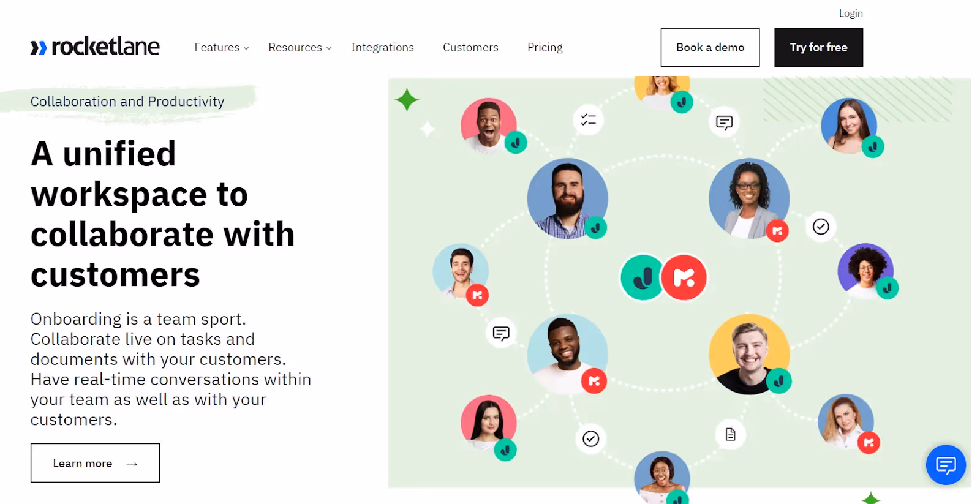Expand the Features dropdown menu
The height and width of the screenshot is (504, 980).
222,47
